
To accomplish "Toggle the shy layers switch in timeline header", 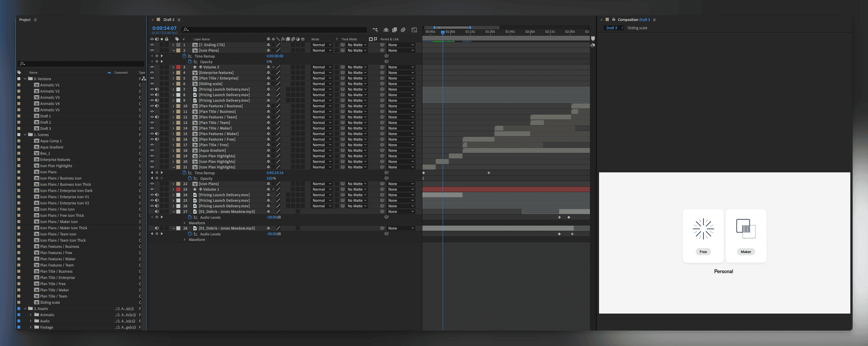I will (x=386, y=30).
